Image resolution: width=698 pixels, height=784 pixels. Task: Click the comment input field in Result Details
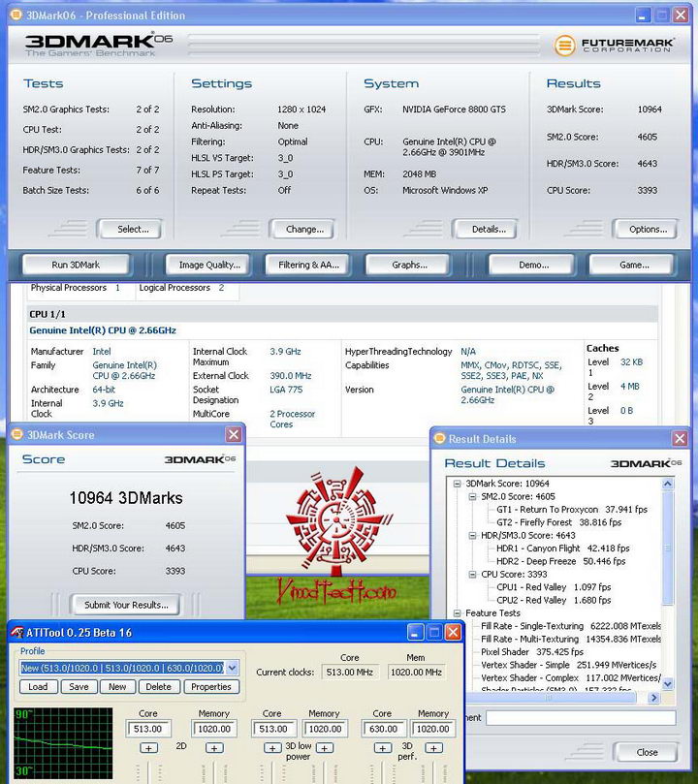pos(581,717)
